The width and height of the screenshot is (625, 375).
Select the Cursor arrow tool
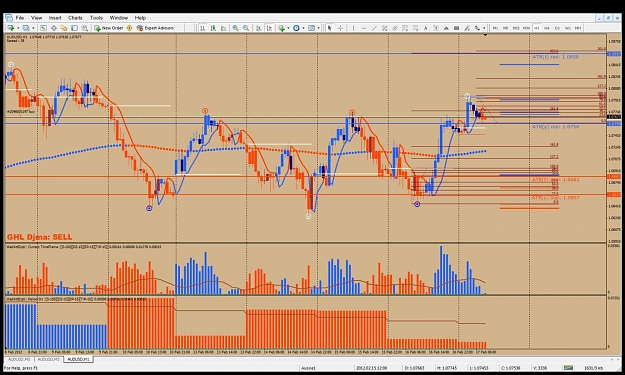329,28
